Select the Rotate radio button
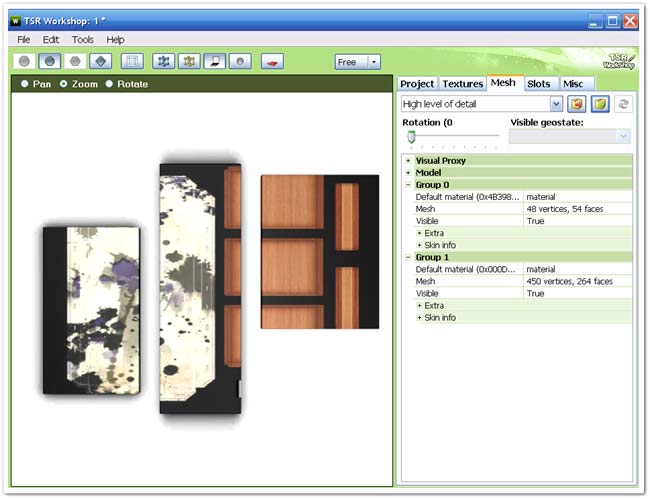 click(x=109, y=84)
